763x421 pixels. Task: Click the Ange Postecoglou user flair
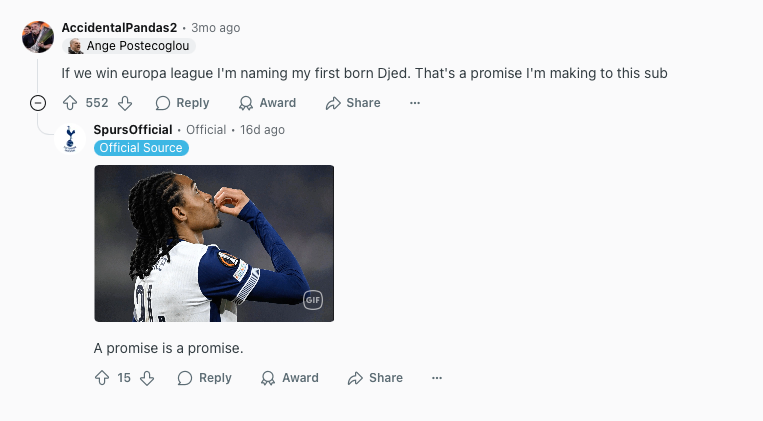pos(129,46)
